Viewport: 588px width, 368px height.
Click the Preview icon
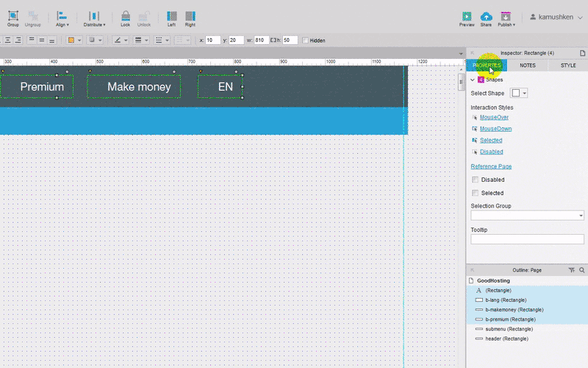point(467,16)
